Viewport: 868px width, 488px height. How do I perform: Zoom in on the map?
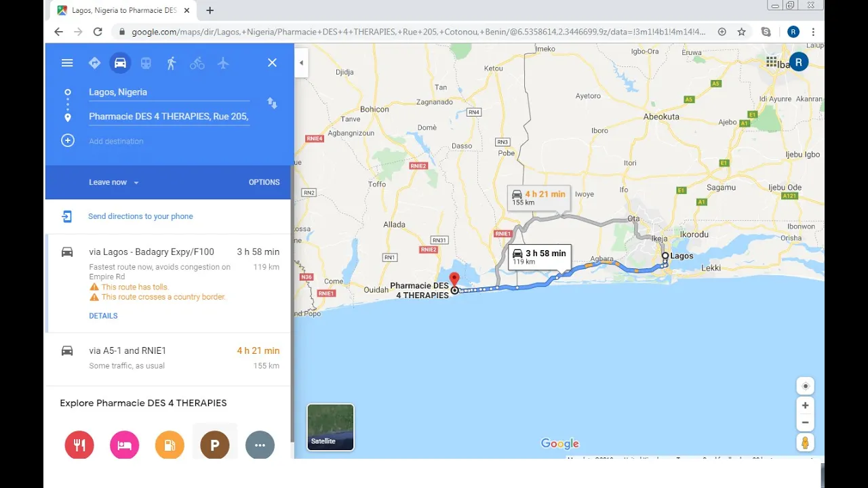click(x=805, y=405)
